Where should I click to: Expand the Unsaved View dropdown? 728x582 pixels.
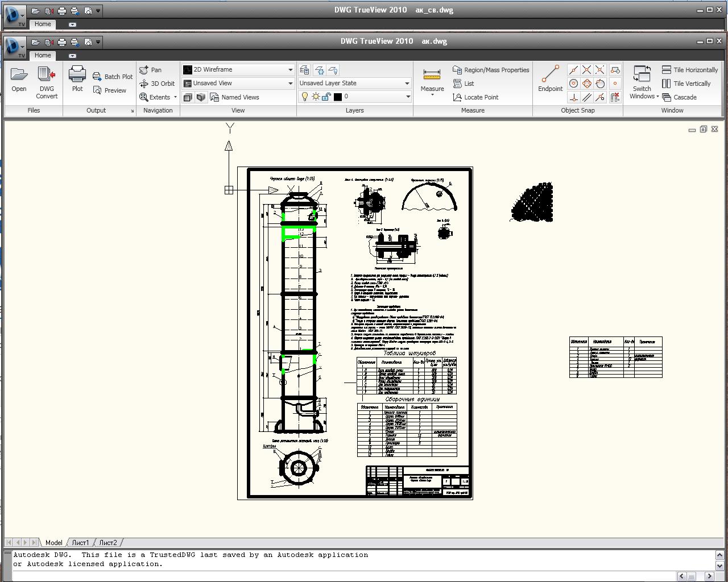(x=290, y=83)
